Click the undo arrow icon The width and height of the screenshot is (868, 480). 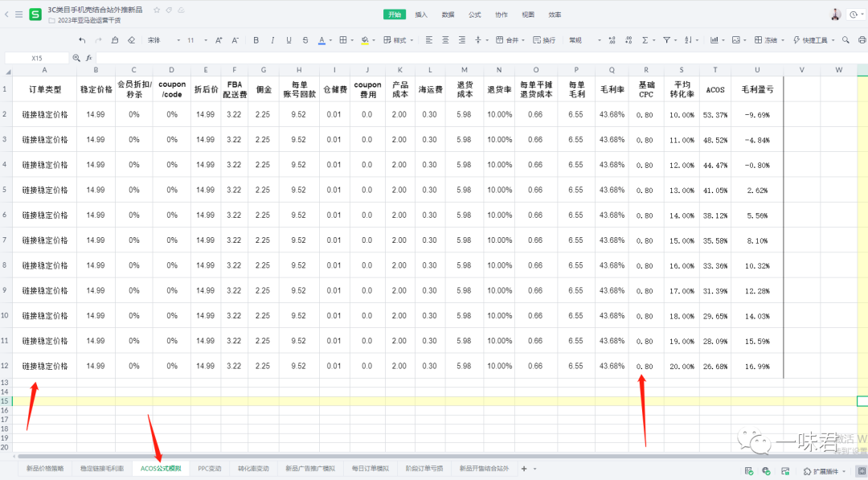(x=82, y=40)
